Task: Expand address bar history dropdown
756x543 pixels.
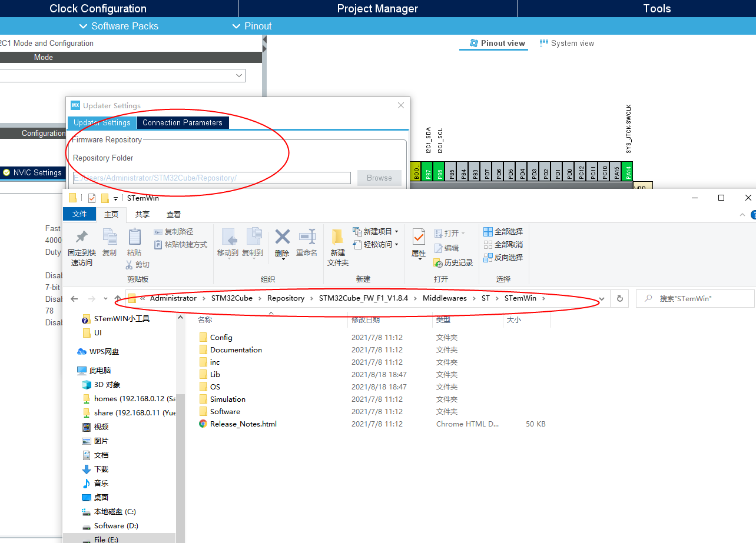Action: (602, 299)
